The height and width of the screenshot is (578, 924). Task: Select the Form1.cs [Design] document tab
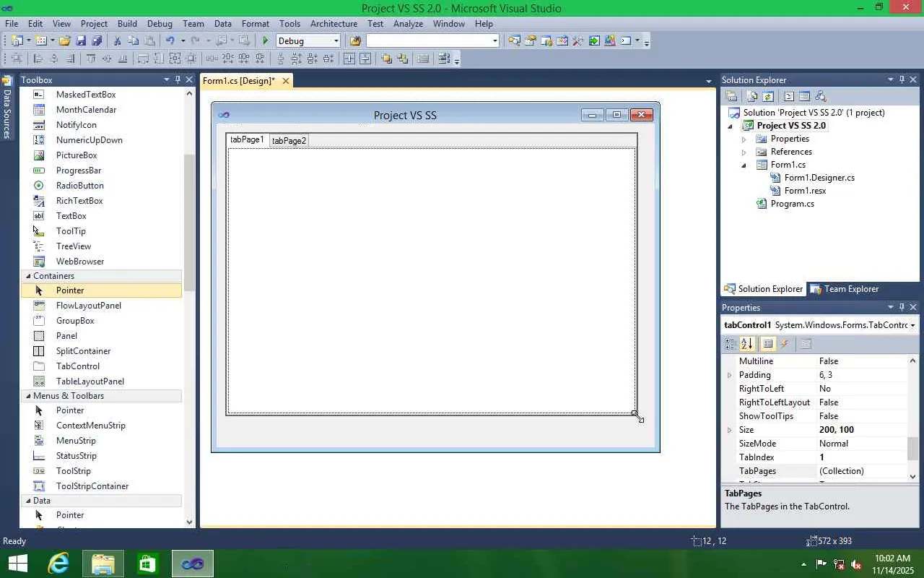238,81
